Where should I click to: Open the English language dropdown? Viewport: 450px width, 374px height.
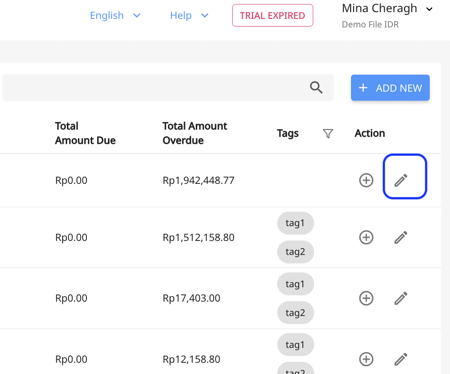115,15
